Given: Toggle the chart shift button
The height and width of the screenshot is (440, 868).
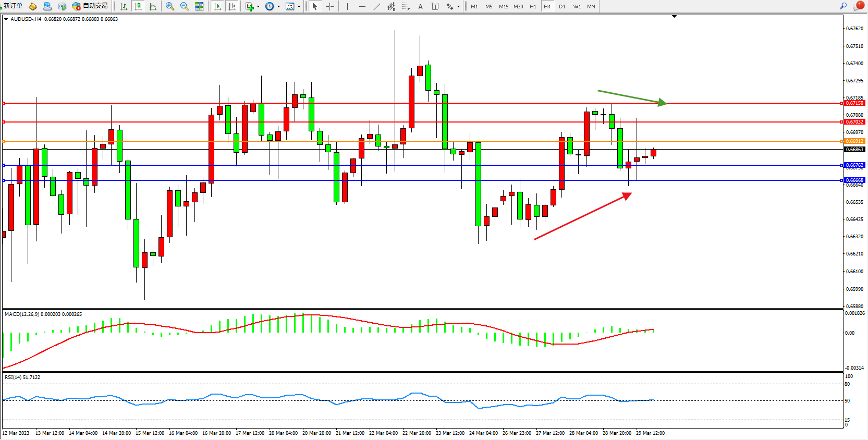Looking at the screenshot, I should (232, 6).
